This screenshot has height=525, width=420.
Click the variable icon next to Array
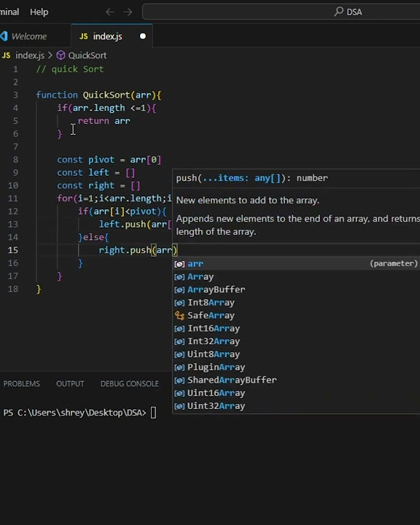point(179,277)
